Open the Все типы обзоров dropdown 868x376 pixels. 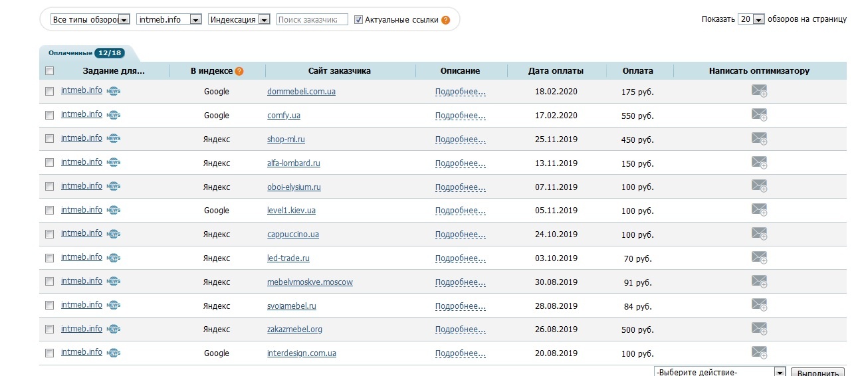90,20
